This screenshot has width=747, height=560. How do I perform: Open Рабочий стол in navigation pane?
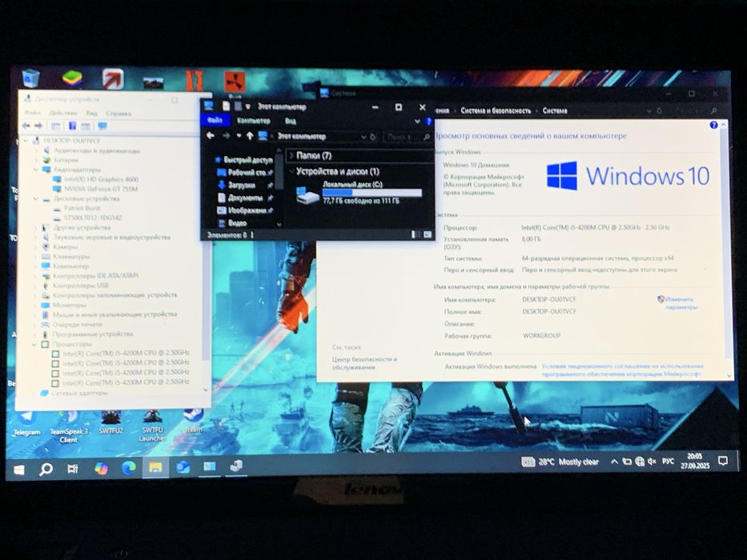click(247, 172)
